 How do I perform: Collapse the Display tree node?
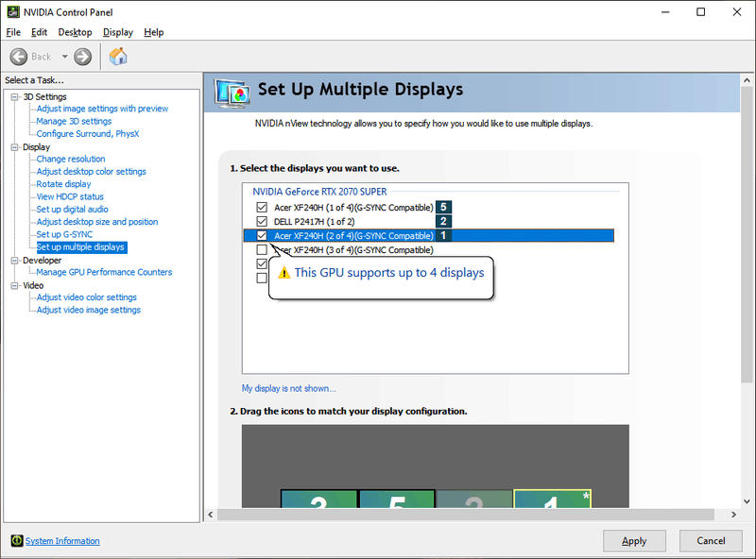coord(14,147)
